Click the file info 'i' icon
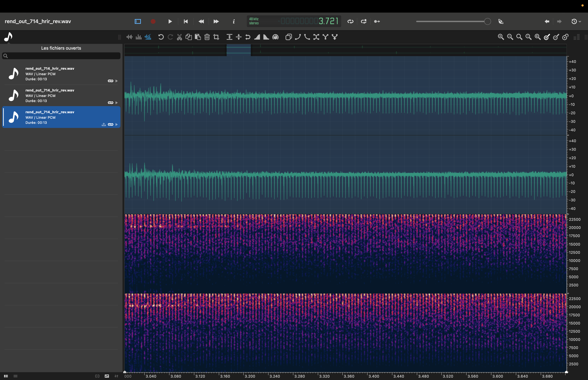The width and height of the screenshot is (588, 380). (233, 21)
